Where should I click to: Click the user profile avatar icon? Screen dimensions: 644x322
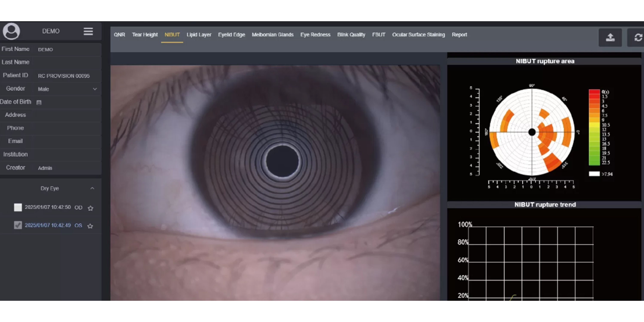[x=11, y=31]
